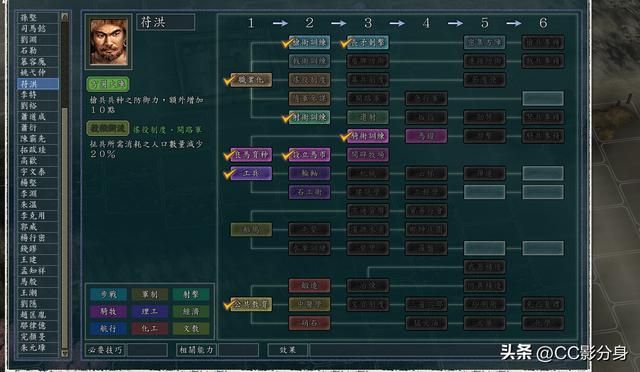Click stage 1 column header
The image size is (640, 372).
click(x=251, y=23)
